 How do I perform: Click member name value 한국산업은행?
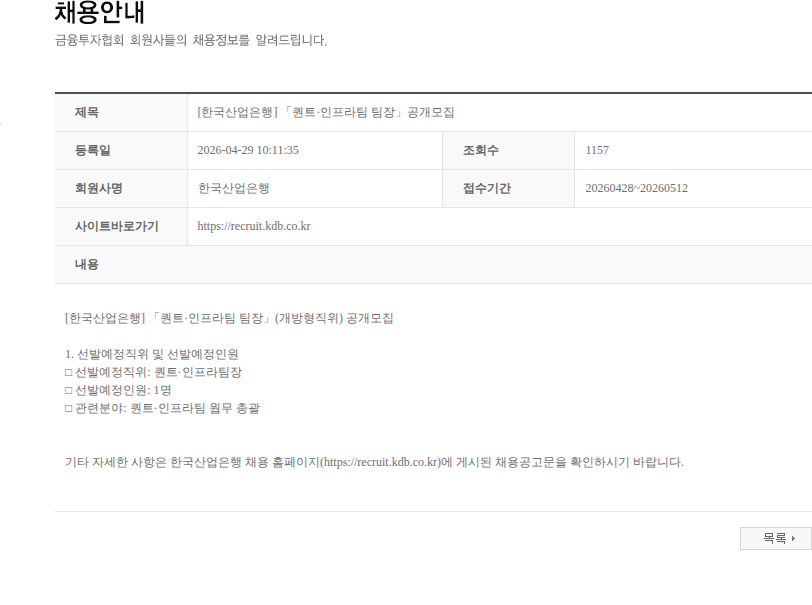click(234, 188)
